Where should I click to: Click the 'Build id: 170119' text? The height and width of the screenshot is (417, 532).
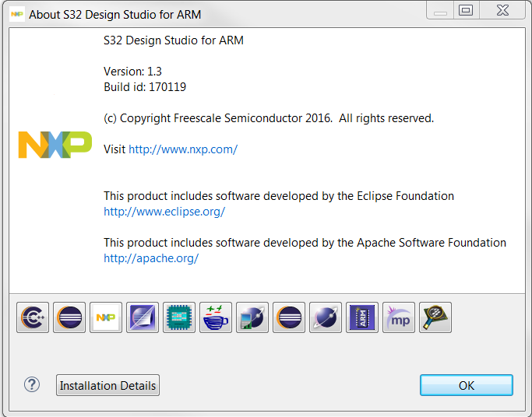tap(145, 87)
